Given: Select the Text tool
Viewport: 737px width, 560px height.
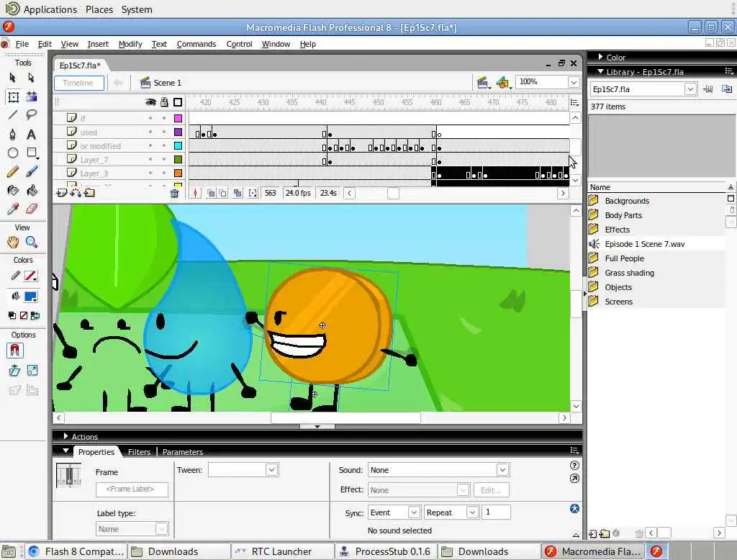Looking at the screenshot, I should pyautogui.click(x=31, y=135).
